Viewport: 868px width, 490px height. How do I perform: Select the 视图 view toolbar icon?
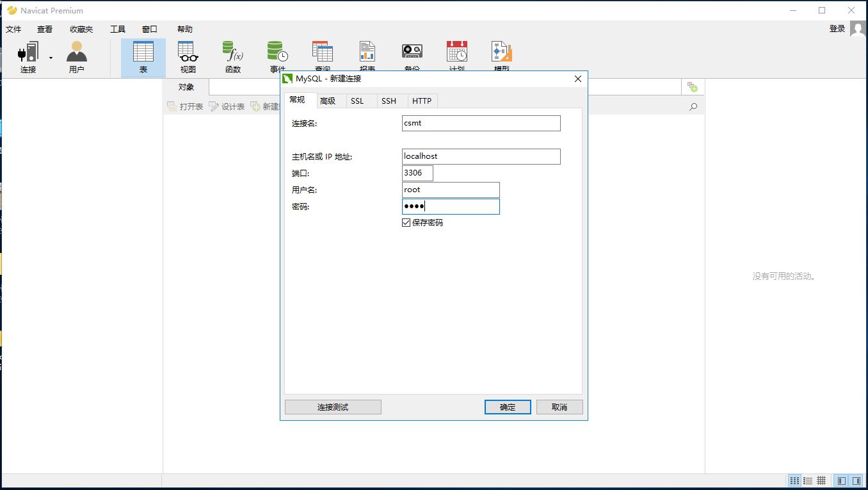coord(188,57)
